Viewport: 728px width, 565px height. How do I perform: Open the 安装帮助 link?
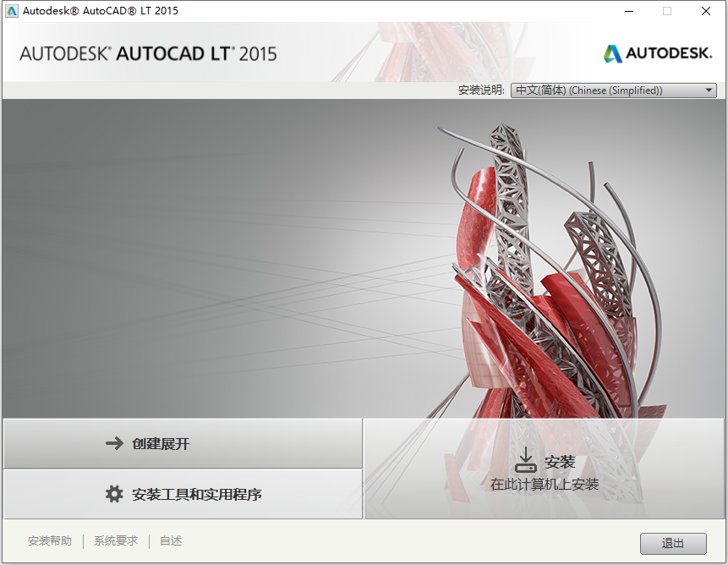(x=50, y=540)
